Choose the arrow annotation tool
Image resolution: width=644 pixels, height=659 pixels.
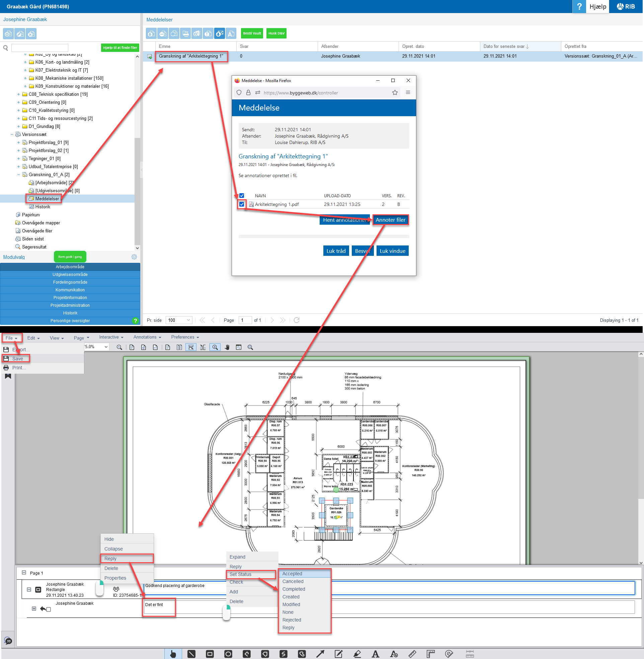pyautogui.click(x=320, y=654)
